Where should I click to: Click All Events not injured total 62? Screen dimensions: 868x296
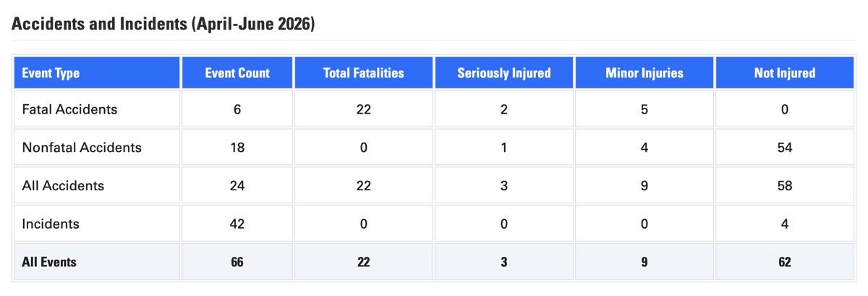(x=784, y=262)
